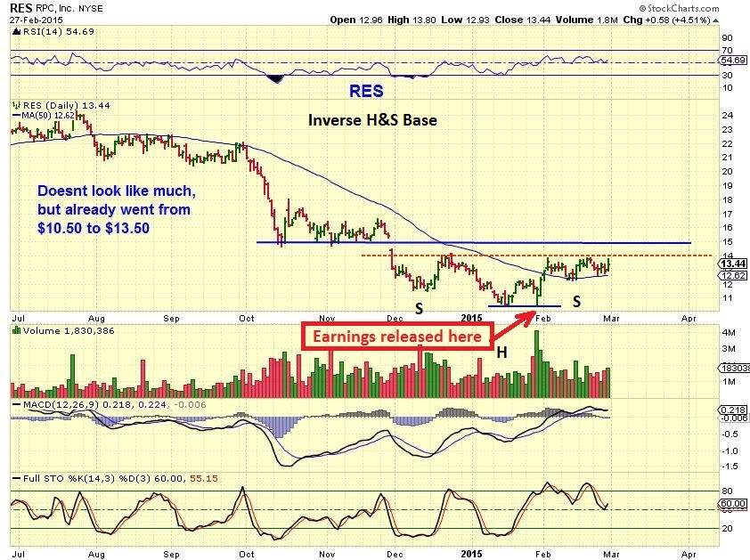Screen dimensions: 750x560
Task: Open the StockCharts.com attribution link
Action: [680, 8]
